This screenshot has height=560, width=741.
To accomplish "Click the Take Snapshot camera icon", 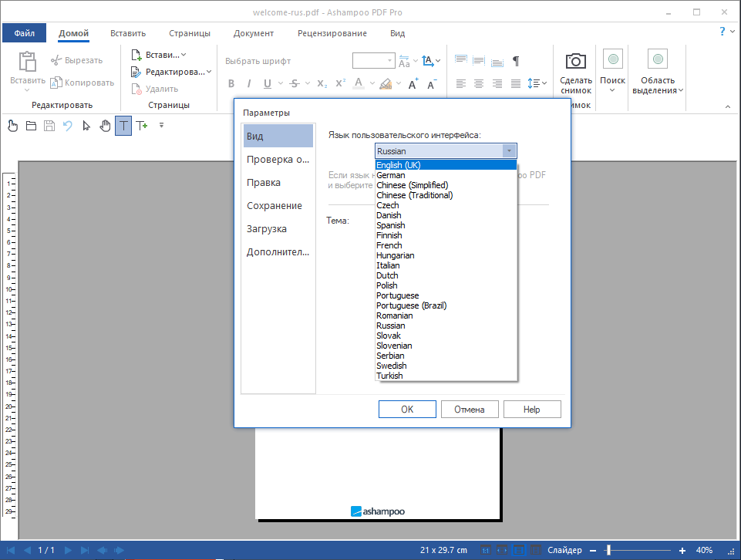I will 575,61.
